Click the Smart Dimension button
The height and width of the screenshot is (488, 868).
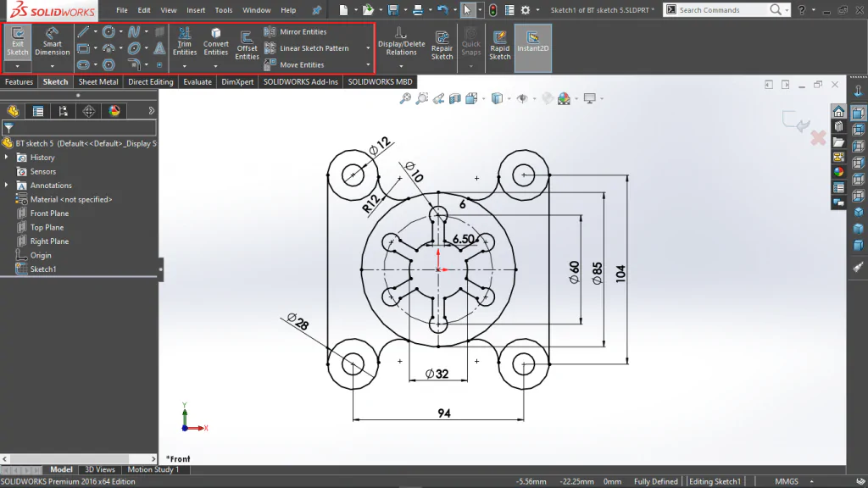pos(52,41)
